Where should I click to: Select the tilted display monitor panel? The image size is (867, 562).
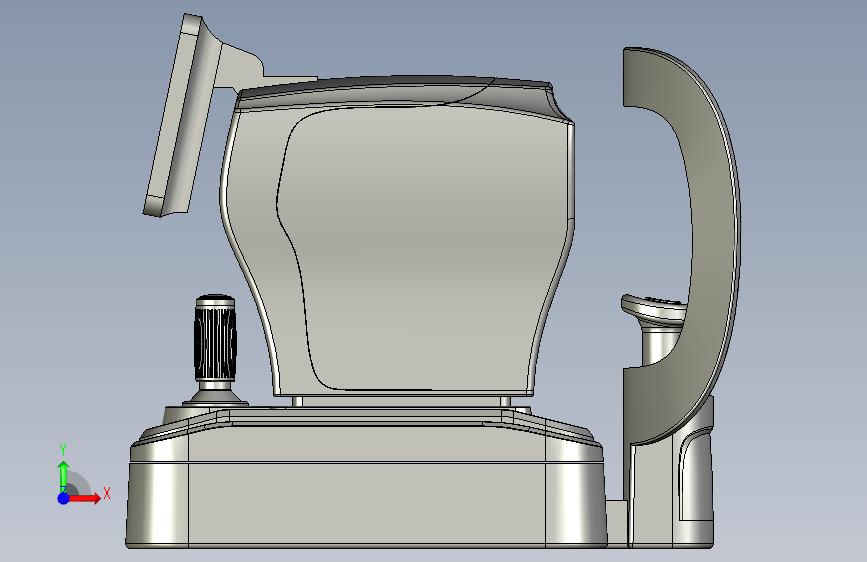[x=180, y=115]
